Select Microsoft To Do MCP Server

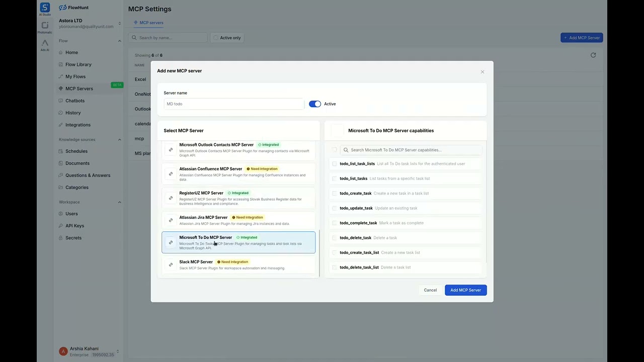238,242
